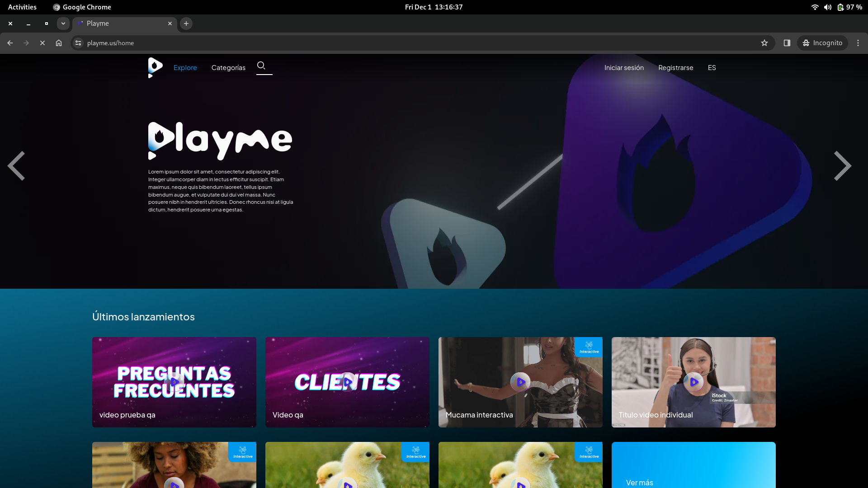Screen dimensions: 868x488
Task: Open the 'Titulo video individual' thumbnail
Action: coord(693,382)
